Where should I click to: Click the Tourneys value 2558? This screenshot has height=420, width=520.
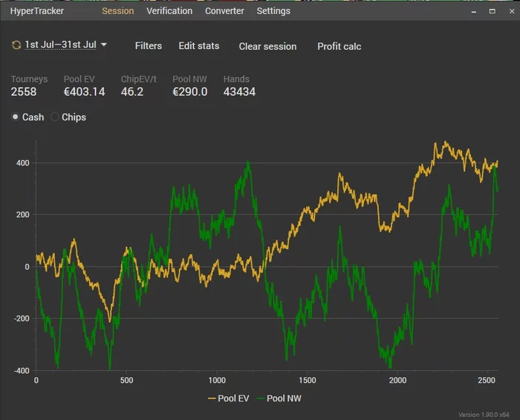[x=24, y=91]
